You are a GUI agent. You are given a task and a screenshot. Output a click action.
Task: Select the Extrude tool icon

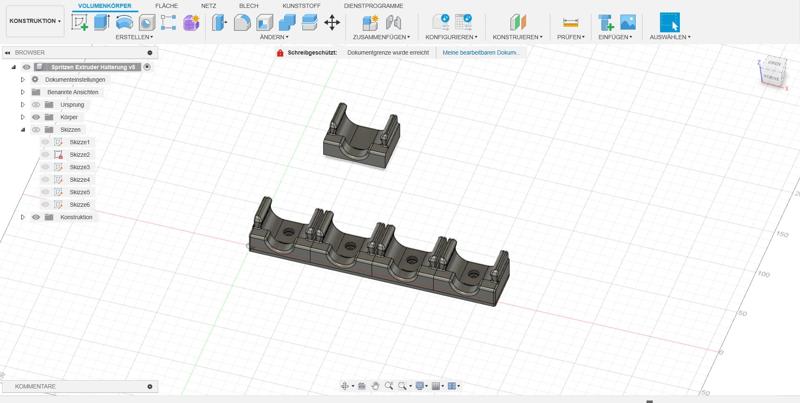pyautogui.click(x=103, y=22)
